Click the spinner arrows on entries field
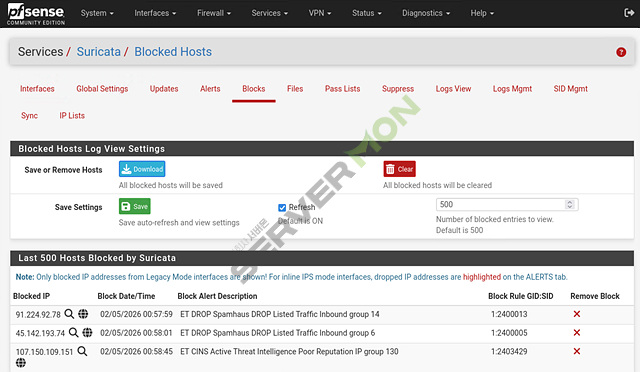640x372 pixels. pos(570,204)
